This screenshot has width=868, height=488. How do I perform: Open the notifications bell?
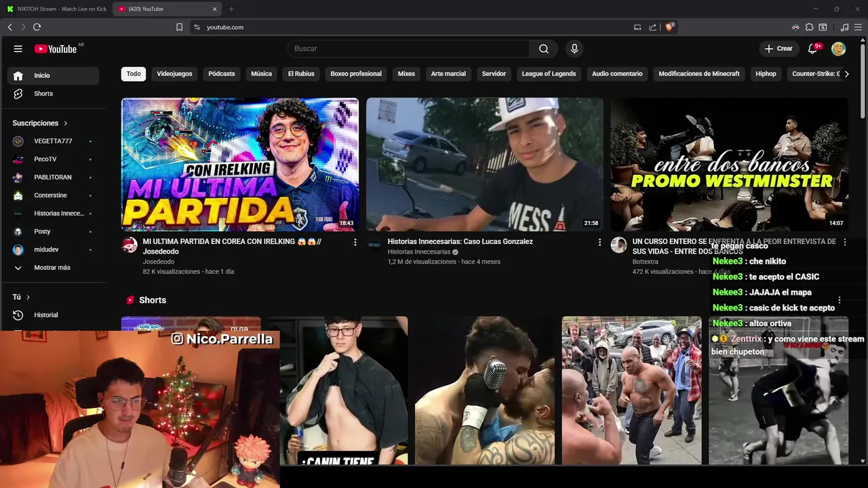814,49
